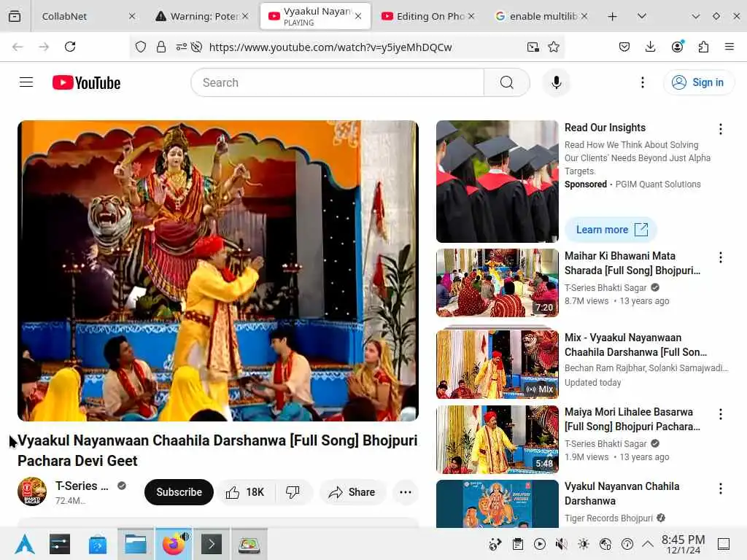Open Firefox application hamburger menu

pos(729,47)
